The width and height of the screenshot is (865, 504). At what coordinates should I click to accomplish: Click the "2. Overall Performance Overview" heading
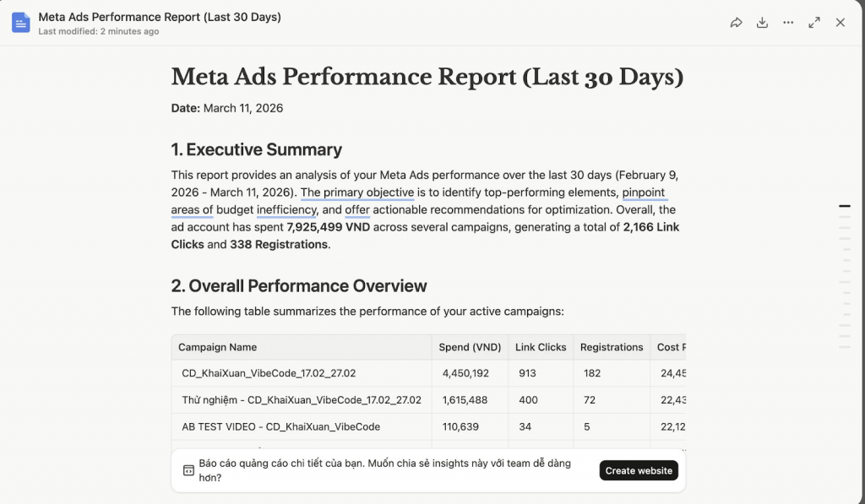pos(299,285)
